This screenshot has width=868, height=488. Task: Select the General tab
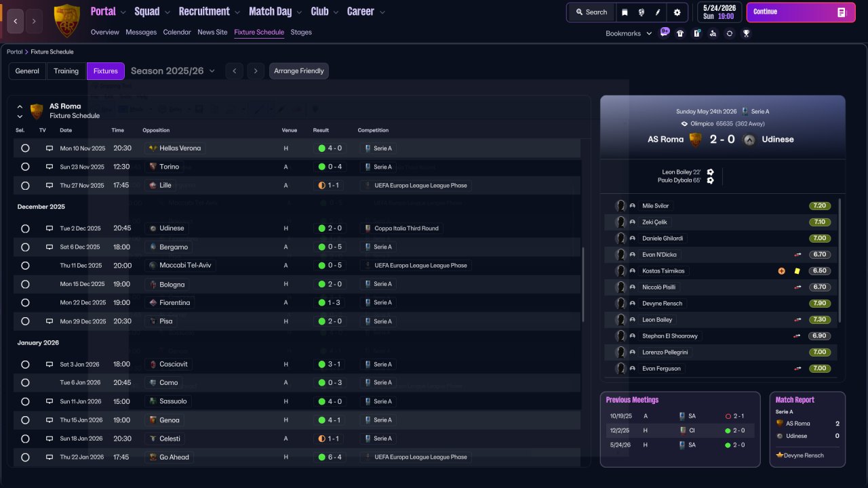click(x=27, y=71)
